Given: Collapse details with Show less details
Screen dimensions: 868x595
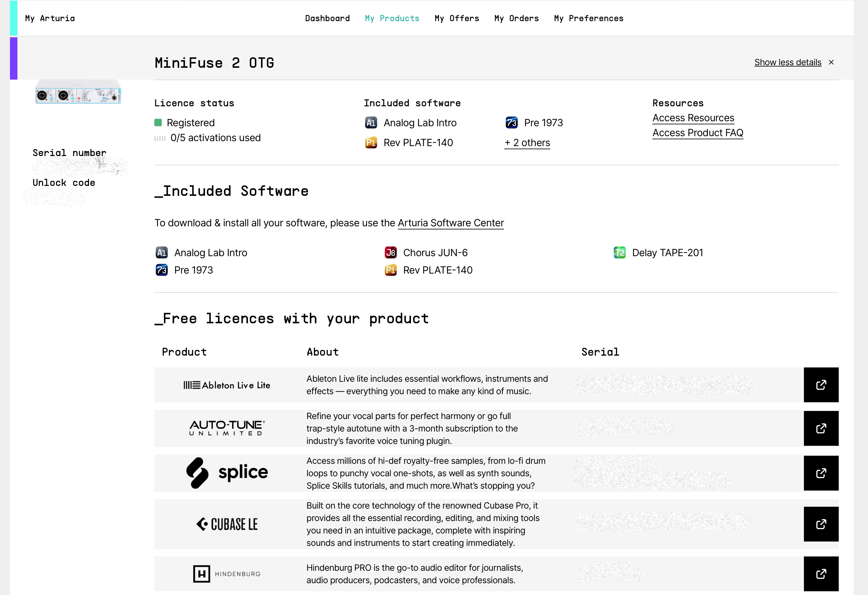Looking at the screenshot, I should (787, 62).
